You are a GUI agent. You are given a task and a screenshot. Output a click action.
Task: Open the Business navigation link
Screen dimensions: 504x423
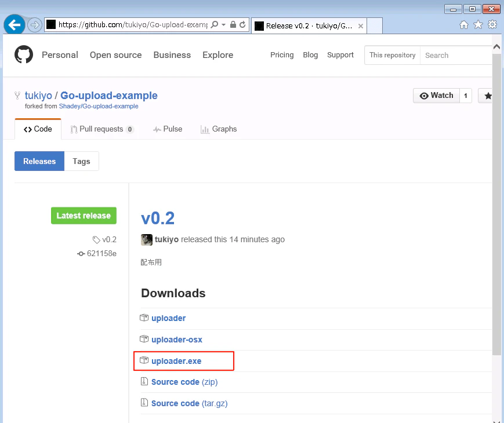click(172, 55)
